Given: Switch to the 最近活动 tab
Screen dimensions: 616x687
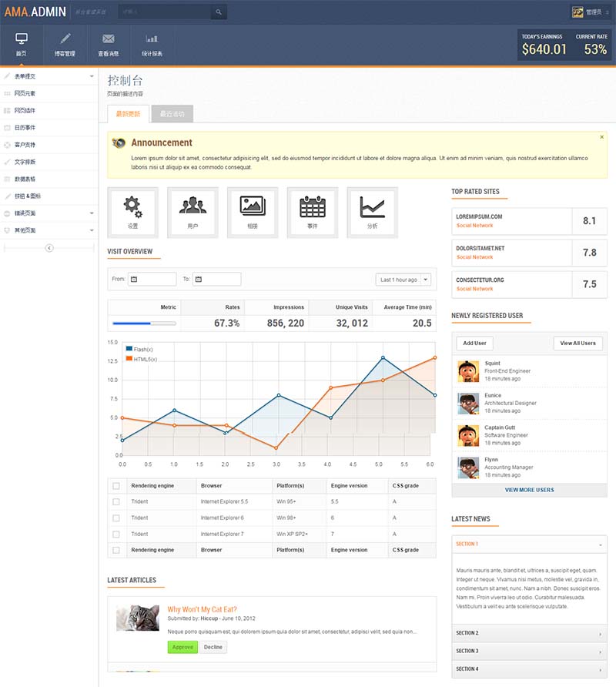Looking at the screenshot, I should [172, 114].
